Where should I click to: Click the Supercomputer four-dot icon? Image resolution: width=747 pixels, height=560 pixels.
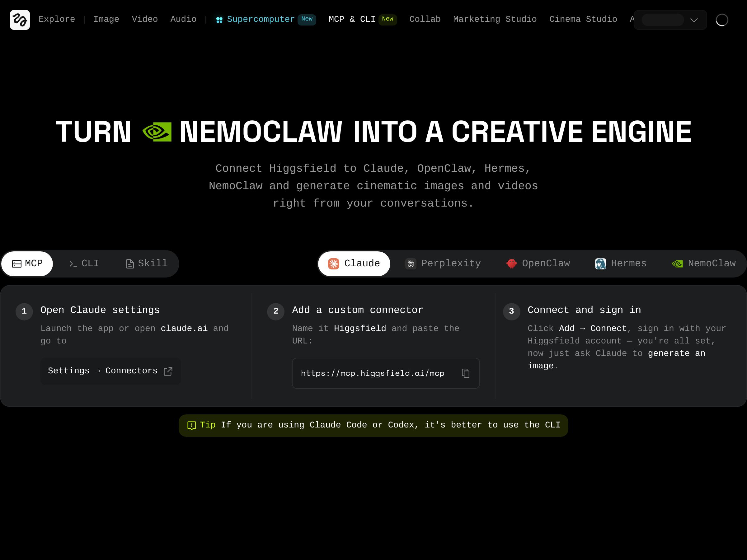[x=219, y=20]
